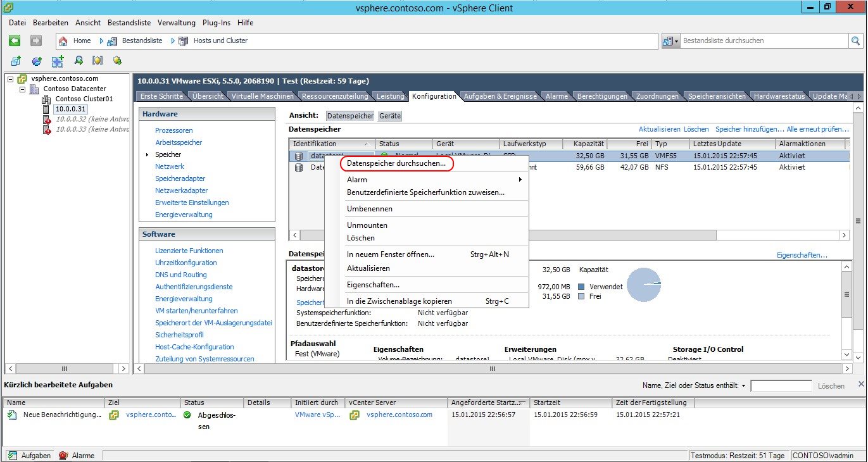Click the error host icon for 10.0.0.32
Viewport: 868px width, 462px height.
(46, 120)
